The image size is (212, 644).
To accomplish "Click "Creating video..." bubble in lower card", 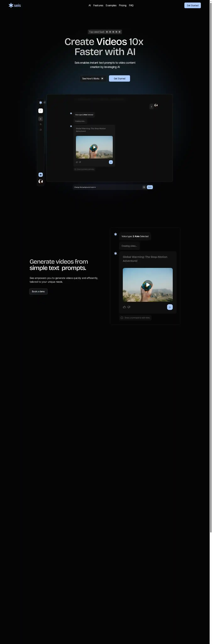I will point(129,246).
